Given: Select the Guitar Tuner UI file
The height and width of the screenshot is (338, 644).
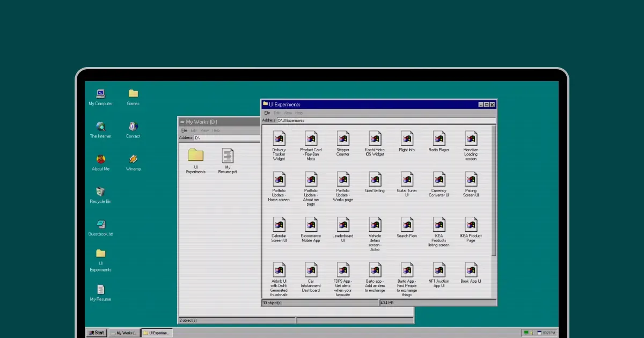Looking at the screenshot, I should 407,185.
